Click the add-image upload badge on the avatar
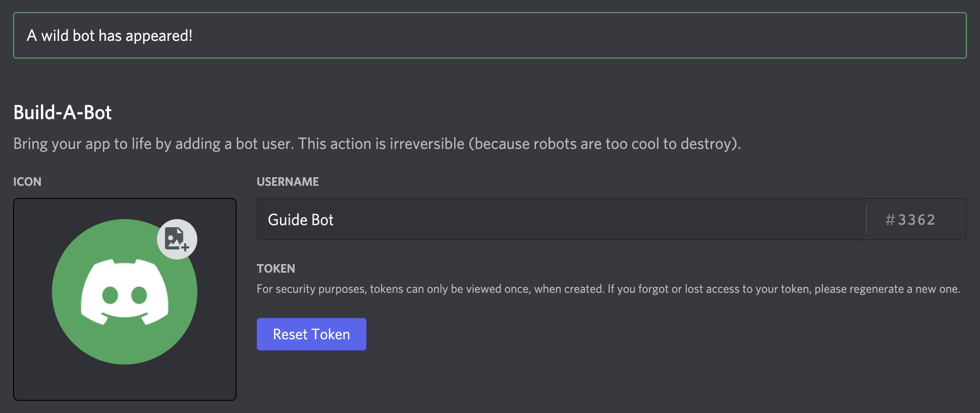Viewport: 980px width, 413px height. [176, 240]
